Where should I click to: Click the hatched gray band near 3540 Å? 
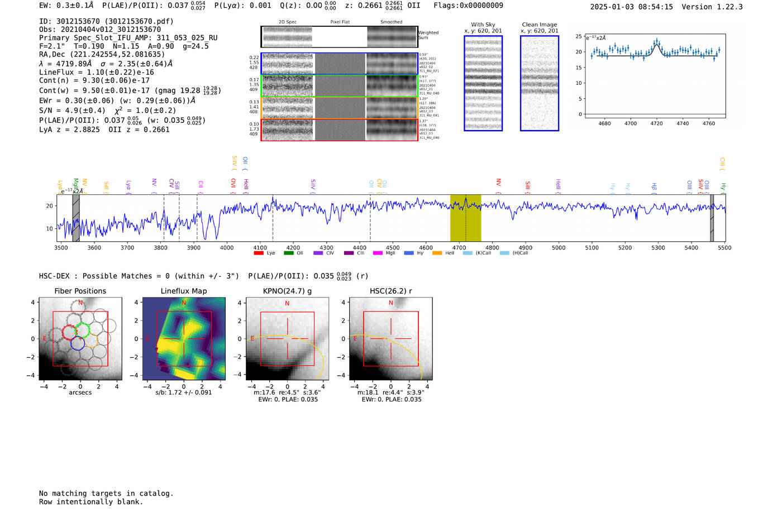coord(76,218)
